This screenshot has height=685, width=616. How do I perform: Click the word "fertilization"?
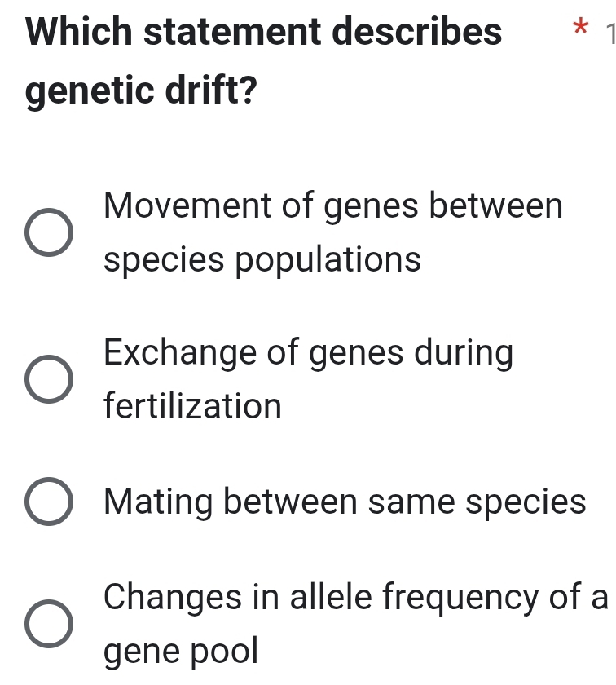[193, 406]
